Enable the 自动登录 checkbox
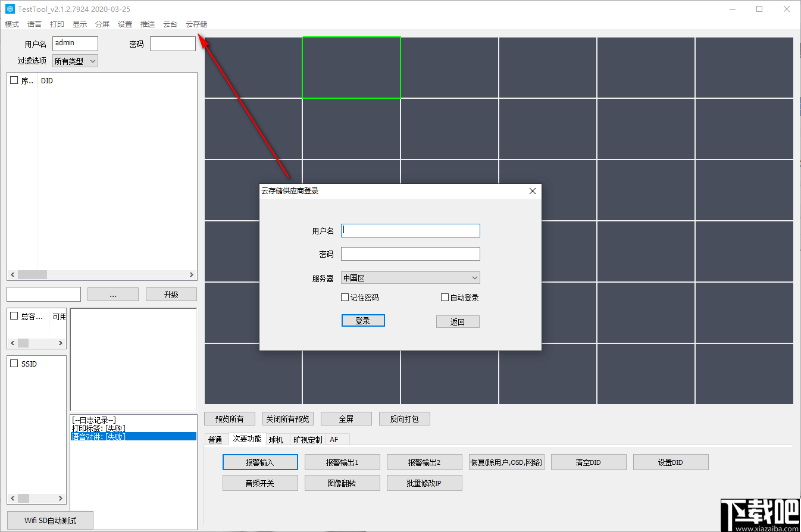The image size is (801, 532). [445, 297]
